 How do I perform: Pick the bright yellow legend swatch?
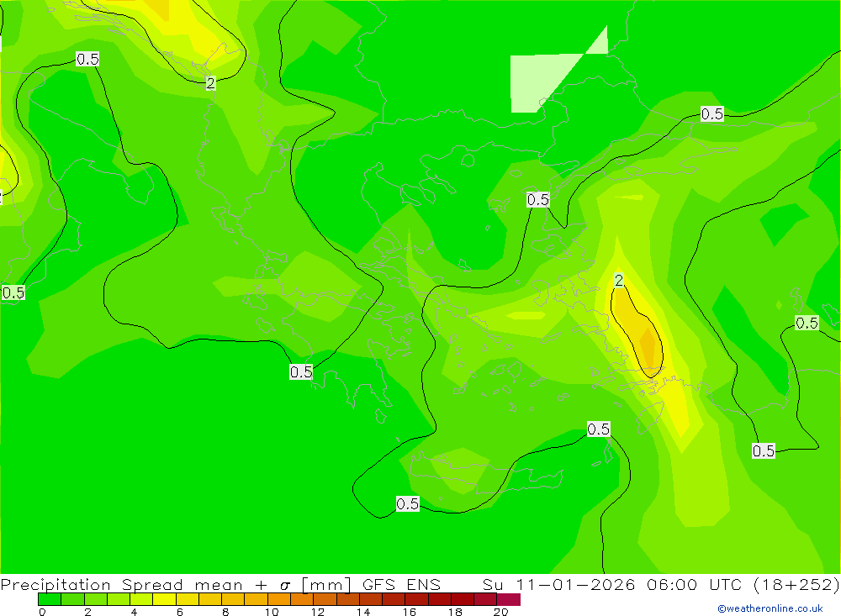(x=164, y=599)
